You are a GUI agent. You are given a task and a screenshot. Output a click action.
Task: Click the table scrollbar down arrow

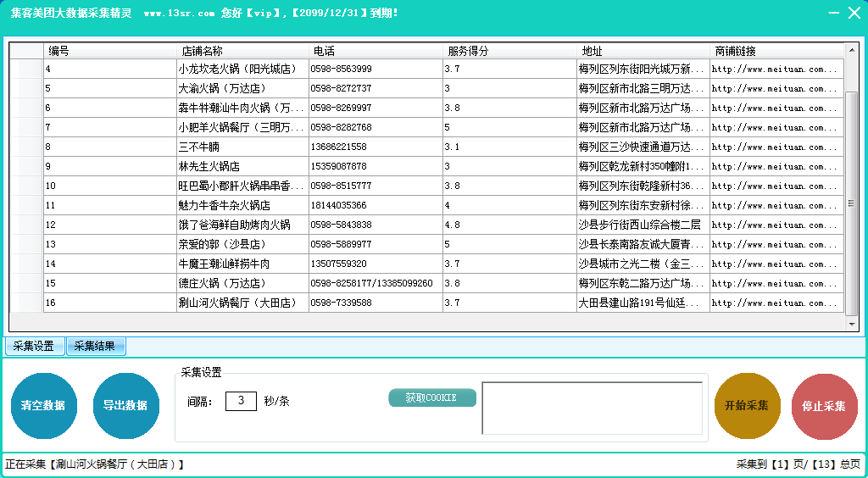point(851,325)
